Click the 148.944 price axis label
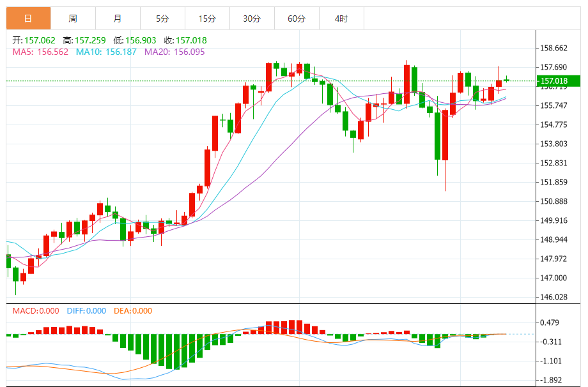The height and width of the screenshot is (387, 588). click(x=553, y=239)
